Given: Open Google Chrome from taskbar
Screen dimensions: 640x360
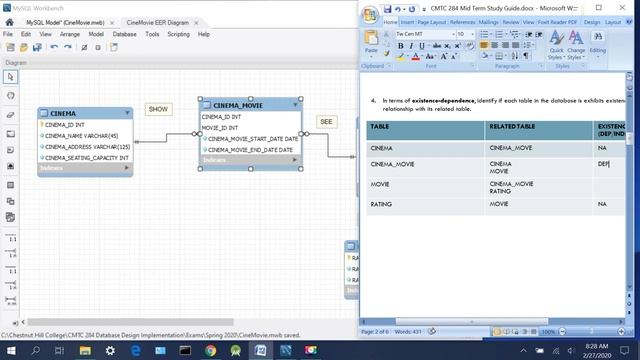Looking at the screenshot, I should [x=211, y=350].
